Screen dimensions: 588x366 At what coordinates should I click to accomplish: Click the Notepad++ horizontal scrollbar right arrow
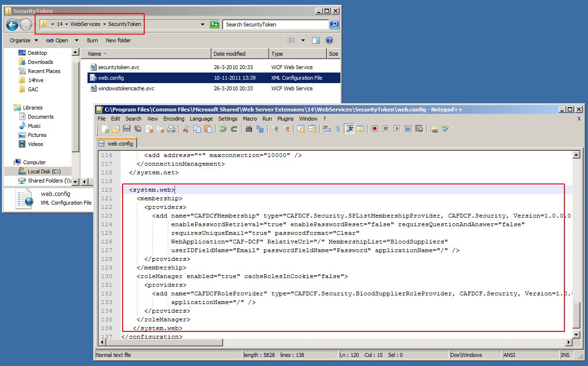(568, 342)
